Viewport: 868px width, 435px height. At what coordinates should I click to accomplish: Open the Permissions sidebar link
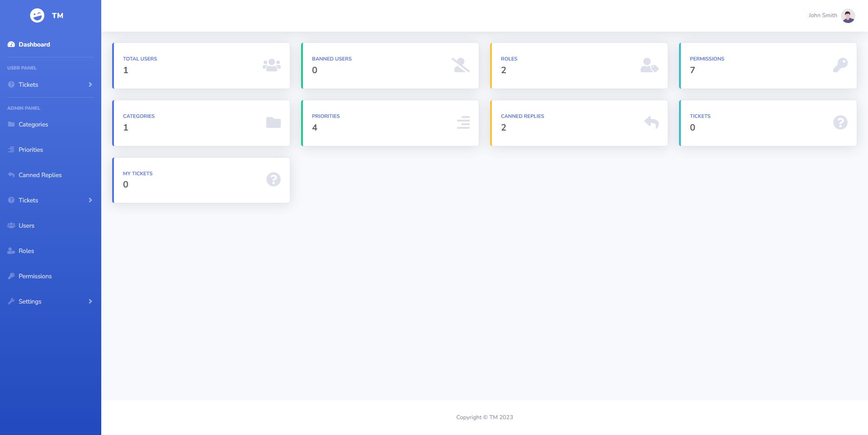[35, 276]
